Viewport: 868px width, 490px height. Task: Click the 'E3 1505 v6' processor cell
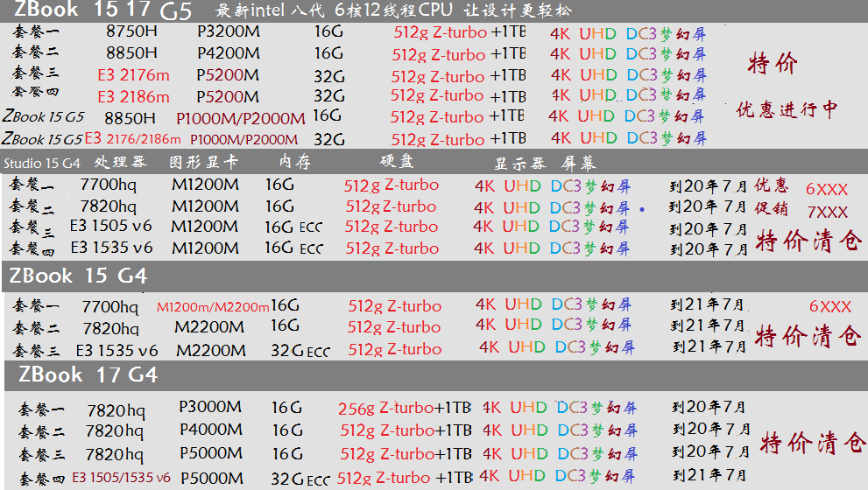[x=110, y=227]
